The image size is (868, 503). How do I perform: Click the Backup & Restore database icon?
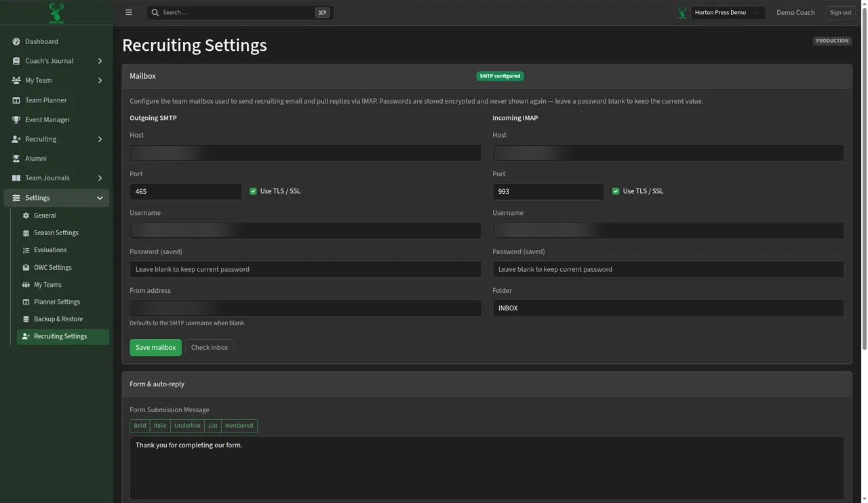(26, 319)
